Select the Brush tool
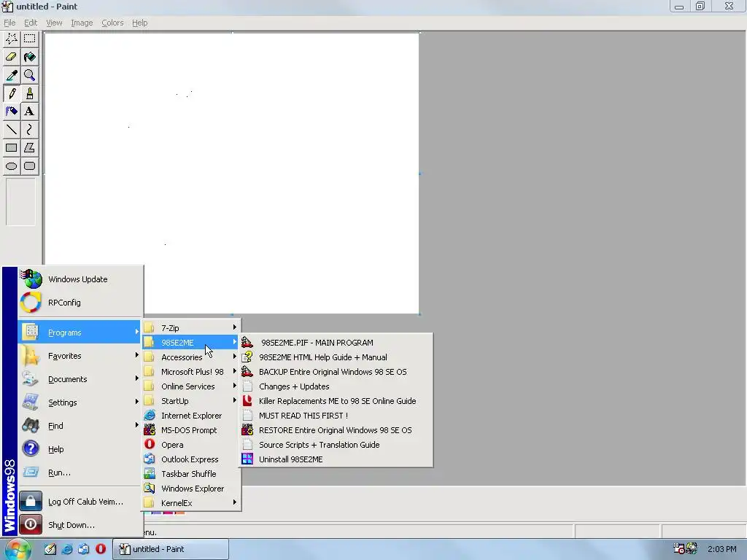The height and width of the screenshot is (560, 747). [x=29, y=93]
